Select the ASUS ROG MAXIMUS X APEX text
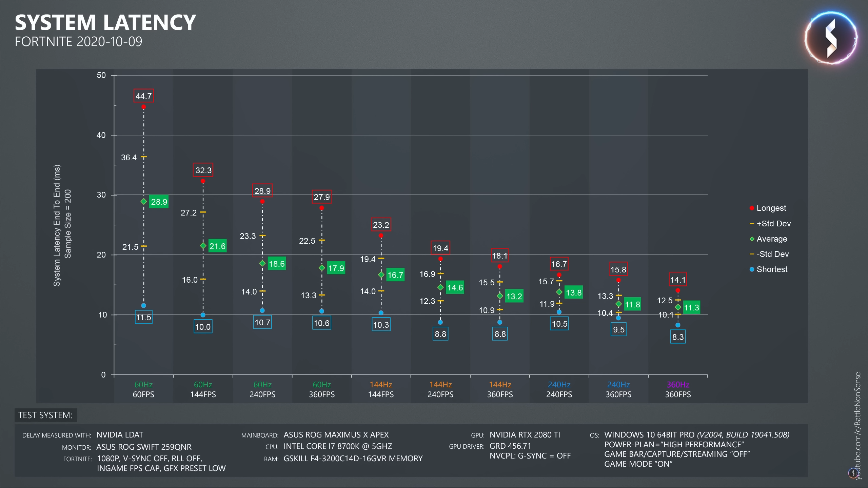868x488 pixels. (336, 435)
